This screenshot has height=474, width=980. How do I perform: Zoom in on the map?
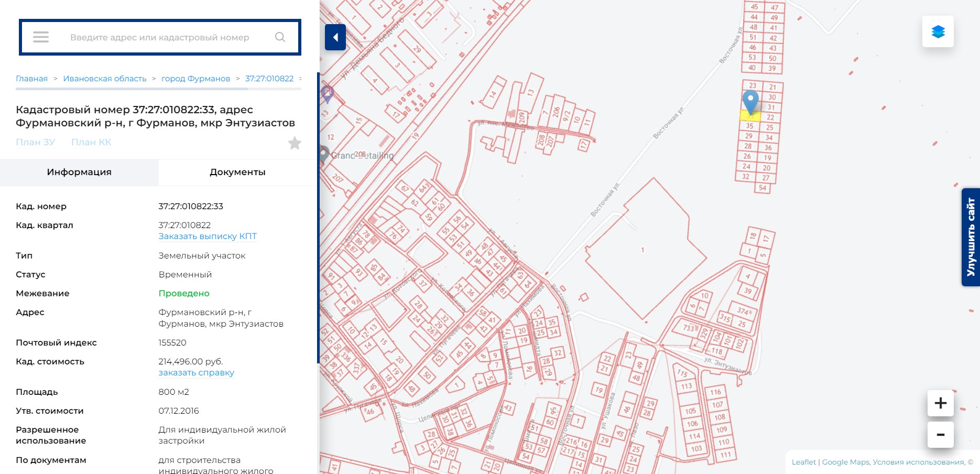(940, 403)
